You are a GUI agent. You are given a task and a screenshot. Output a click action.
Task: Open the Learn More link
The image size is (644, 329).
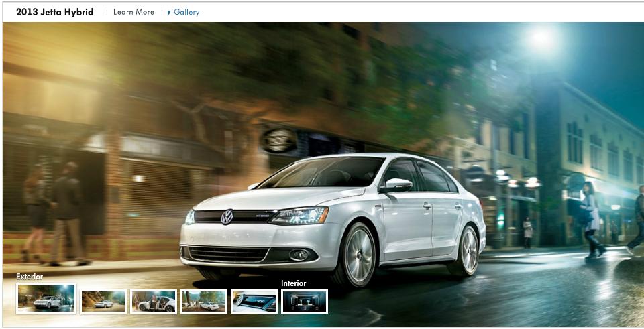point(133,12)
